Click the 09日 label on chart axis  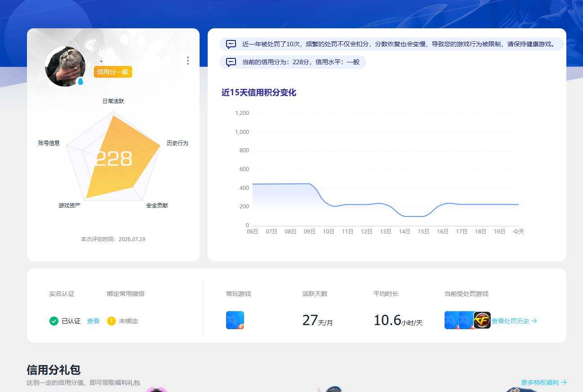click(x=310, y=232)
